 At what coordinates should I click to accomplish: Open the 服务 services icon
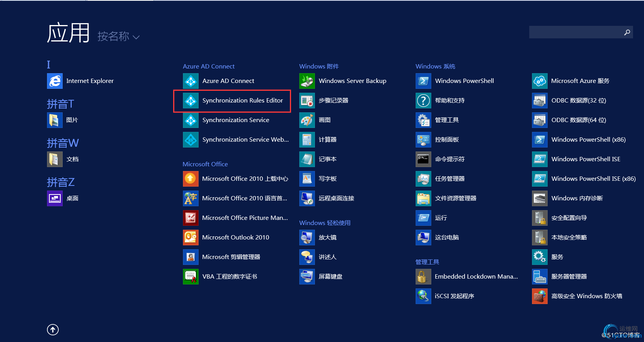540,257
